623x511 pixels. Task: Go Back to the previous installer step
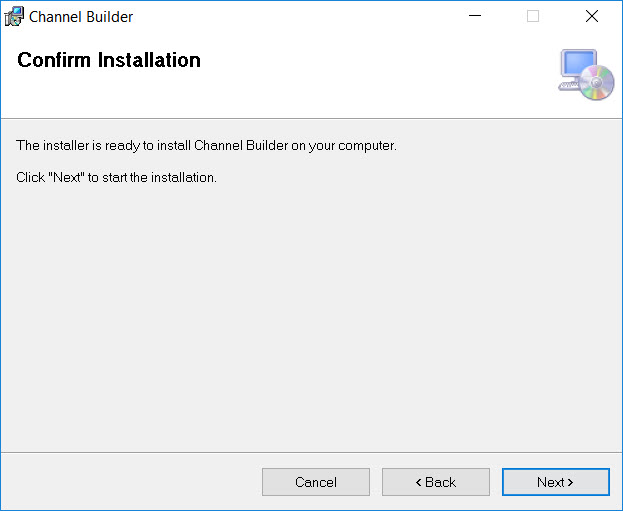coord(435,482)
